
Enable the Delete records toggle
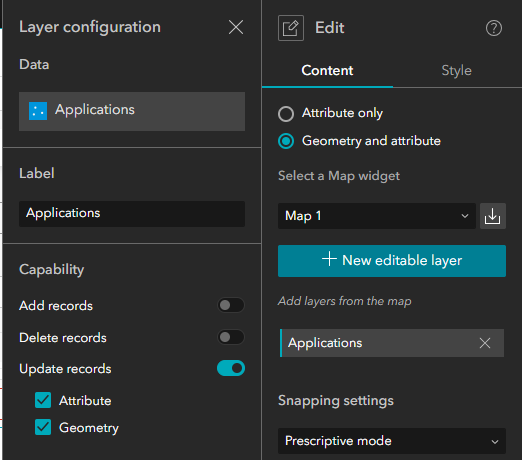[231, 337]
